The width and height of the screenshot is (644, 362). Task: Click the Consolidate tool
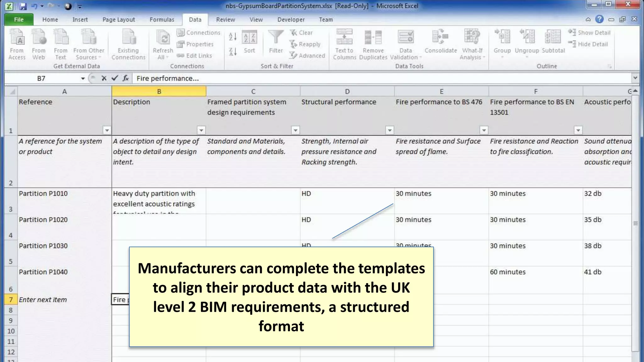(x=441, y=41)
